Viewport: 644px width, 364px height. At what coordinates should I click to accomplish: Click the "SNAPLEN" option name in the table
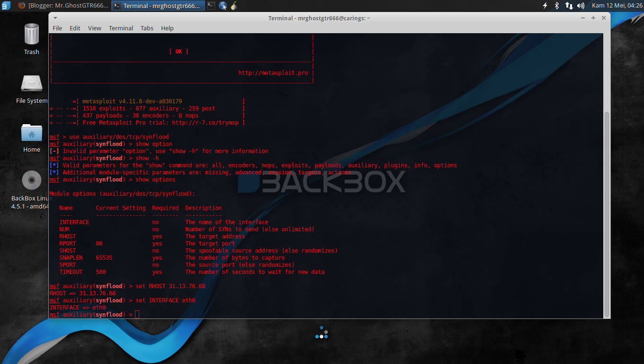(x=71, y=258)
